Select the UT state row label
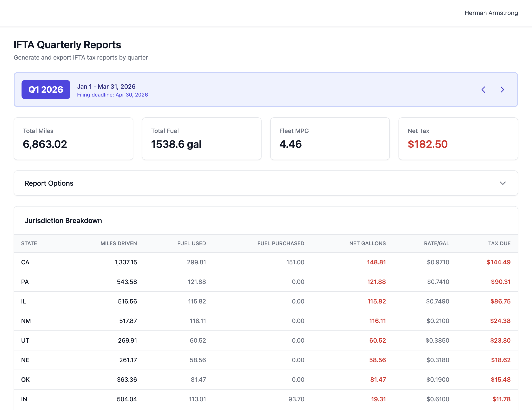Viewport: 532px width, 410px height. pyautogui.click(x=25, y=341)
